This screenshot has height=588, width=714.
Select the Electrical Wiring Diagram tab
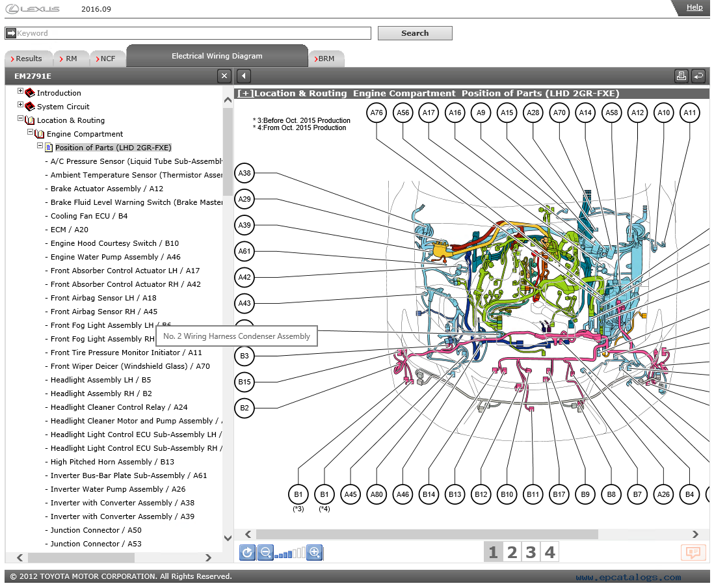217,56
